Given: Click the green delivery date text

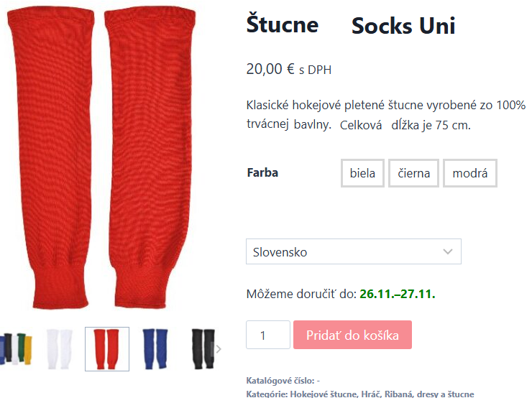Looking at the screenshot, I should [x=398, y=294].
